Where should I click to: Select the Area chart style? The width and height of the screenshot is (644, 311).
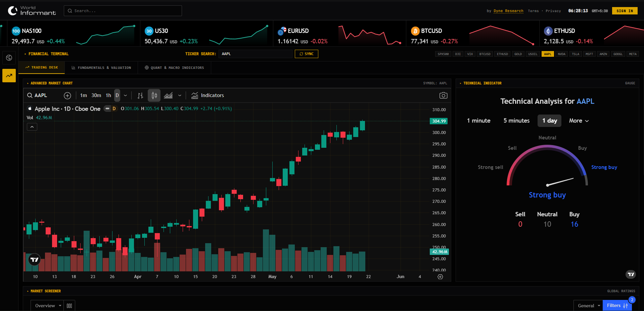pyautogui.click(x=168, y=96)
